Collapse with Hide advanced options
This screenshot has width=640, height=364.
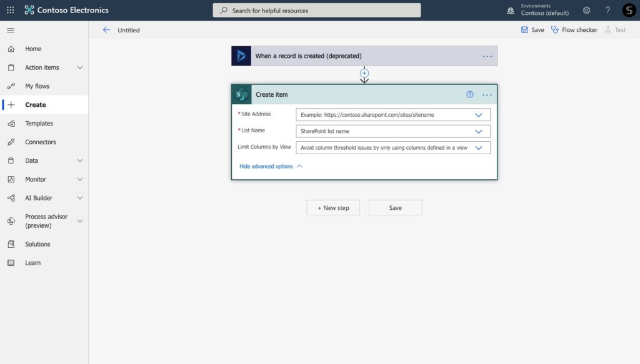(271, 166)
